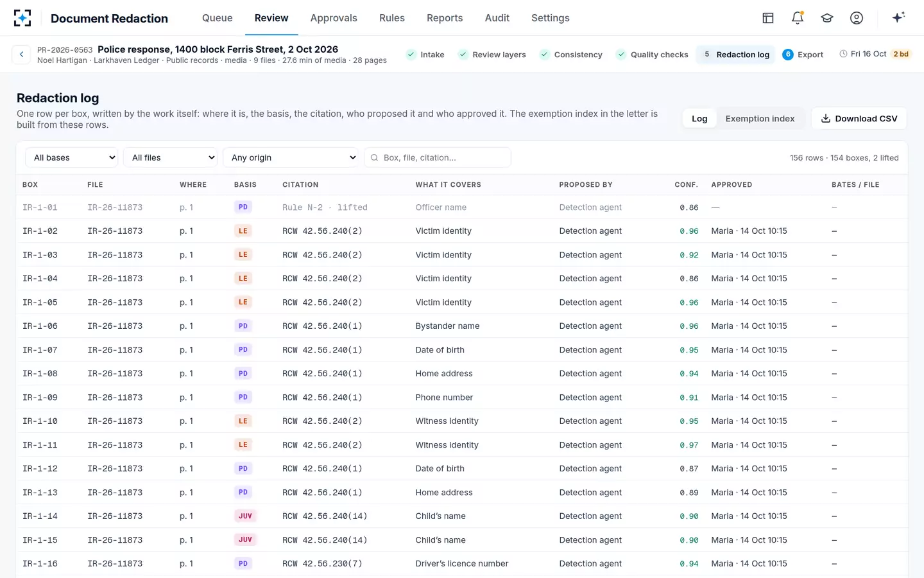Click the Document Redaction logo icon

22,18
